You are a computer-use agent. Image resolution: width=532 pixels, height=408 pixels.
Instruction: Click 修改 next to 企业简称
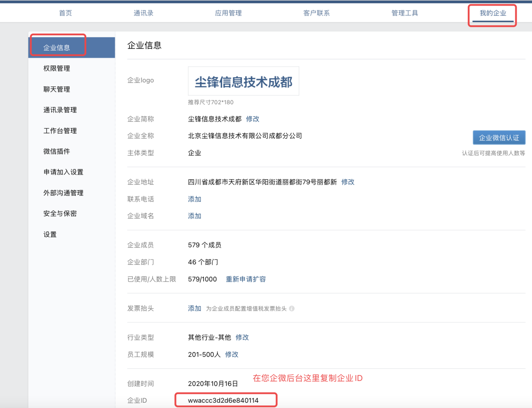pos(252,119)
